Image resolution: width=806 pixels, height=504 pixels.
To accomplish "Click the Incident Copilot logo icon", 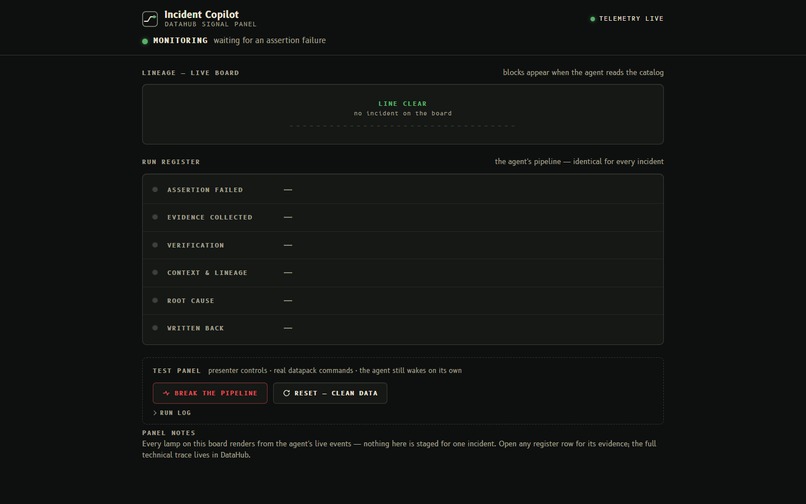I will [150, 19].
